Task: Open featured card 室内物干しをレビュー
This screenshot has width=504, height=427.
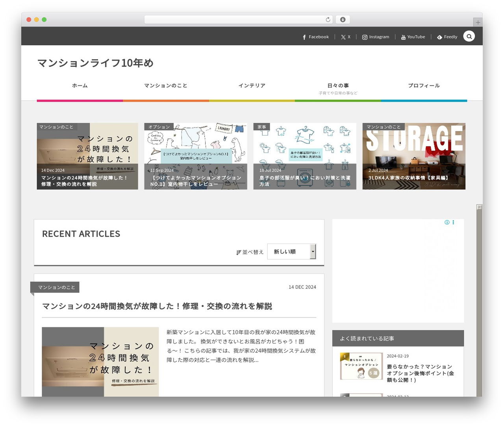Action: [196, 156]
